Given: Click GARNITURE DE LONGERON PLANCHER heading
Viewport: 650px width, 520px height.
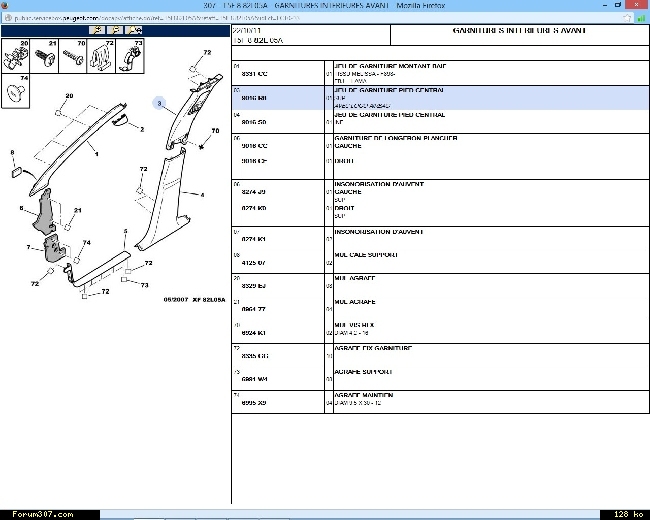Looking at the screenshot, I should coord(396,138).
